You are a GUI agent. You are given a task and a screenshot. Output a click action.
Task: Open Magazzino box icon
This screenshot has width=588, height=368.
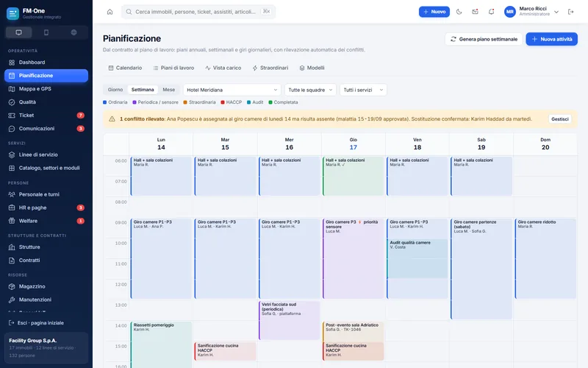tap(12, 286)
